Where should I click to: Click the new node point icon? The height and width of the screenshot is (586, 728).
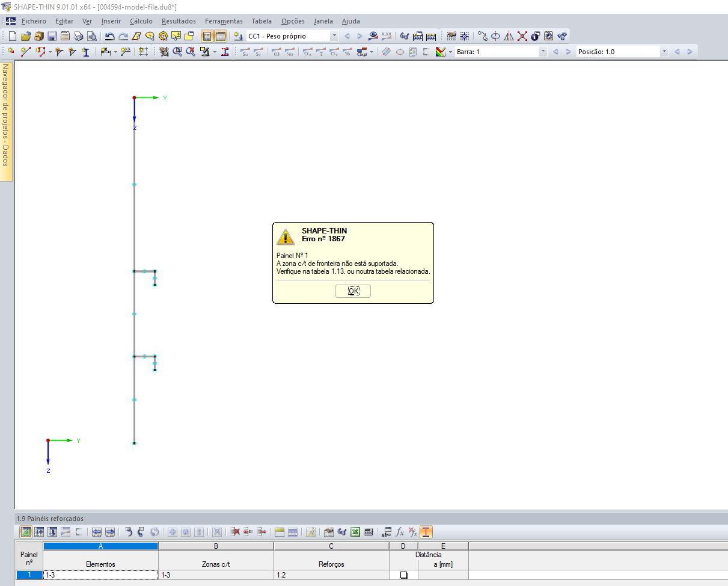tap(11, 52)
